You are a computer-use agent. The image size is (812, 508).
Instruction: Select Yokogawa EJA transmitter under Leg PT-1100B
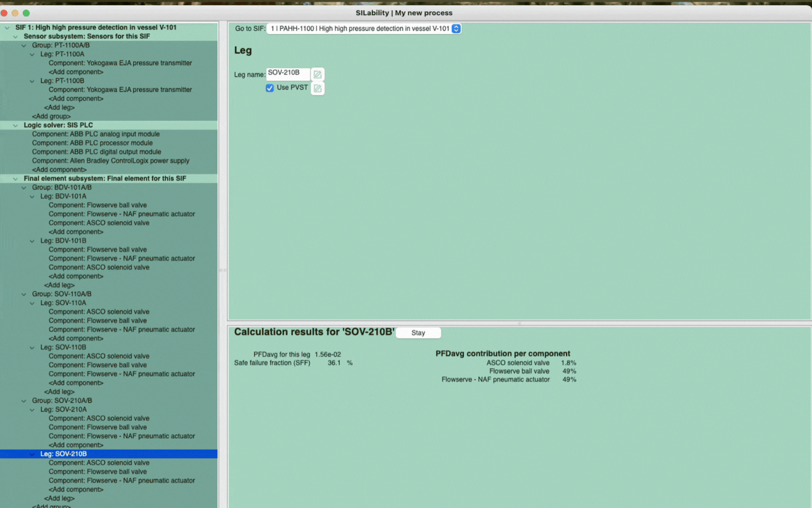tap(120, 90)
